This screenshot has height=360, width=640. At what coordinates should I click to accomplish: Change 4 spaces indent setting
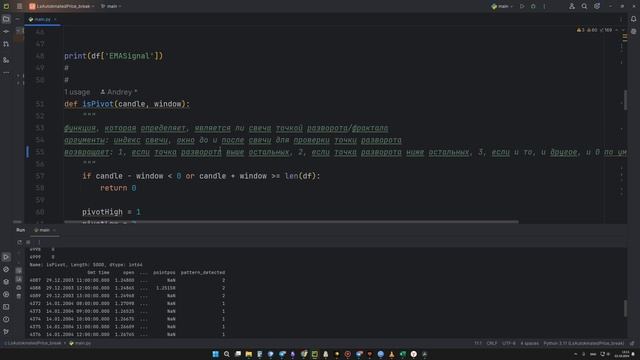point(529,343)
